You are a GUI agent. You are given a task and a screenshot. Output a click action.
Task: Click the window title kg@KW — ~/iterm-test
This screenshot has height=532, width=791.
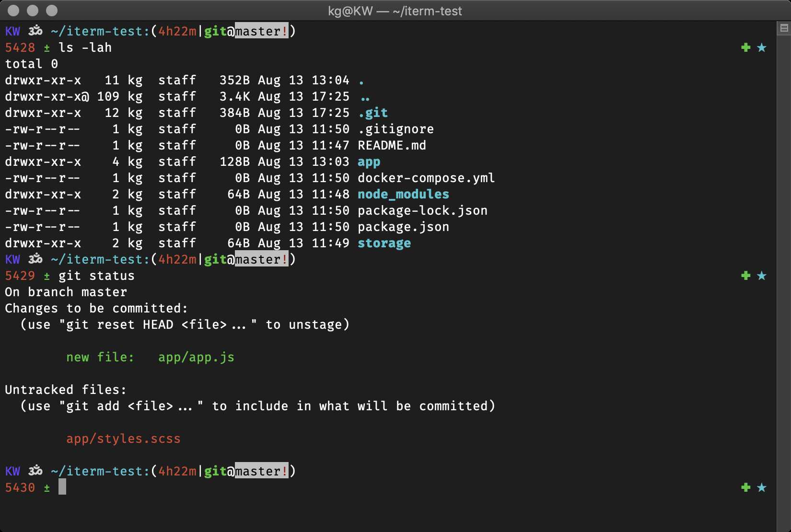pyautogui.click(x=395, y=11)
